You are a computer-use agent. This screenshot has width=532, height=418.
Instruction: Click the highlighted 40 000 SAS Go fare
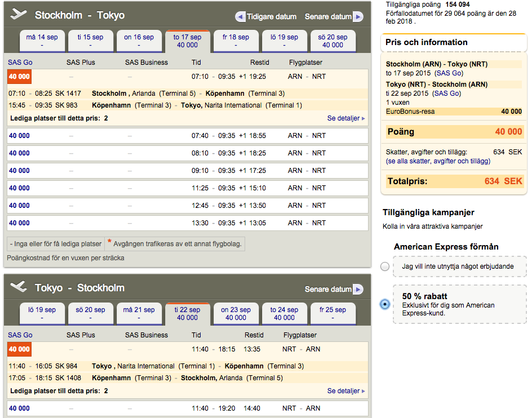(x=19, y=76)
